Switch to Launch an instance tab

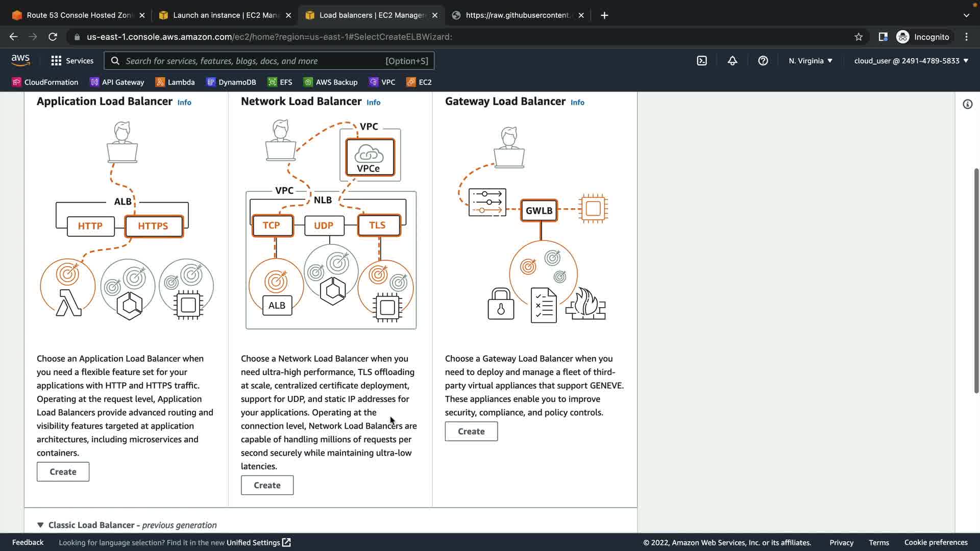(219, 15)
